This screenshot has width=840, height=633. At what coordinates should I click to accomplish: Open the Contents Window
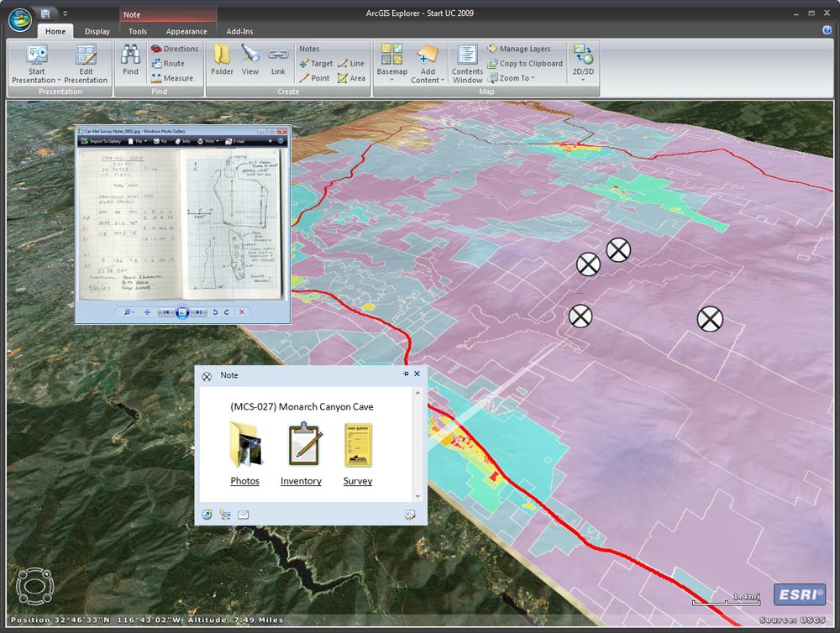467,65
